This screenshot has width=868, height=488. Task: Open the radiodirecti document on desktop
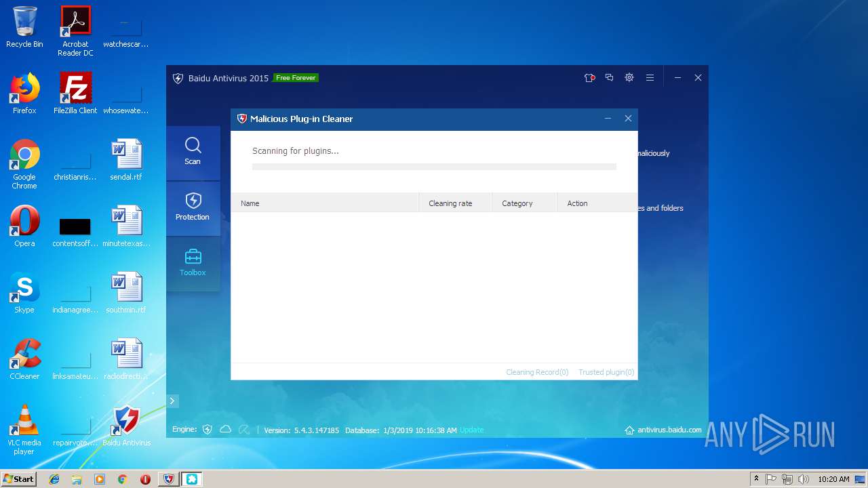127,359
